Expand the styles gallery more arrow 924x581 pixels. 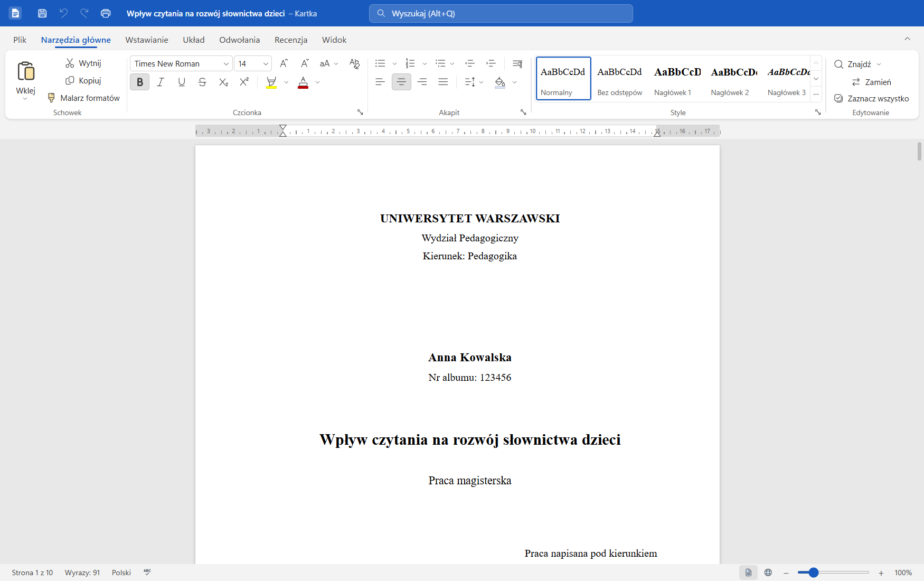tap(816, 93)
